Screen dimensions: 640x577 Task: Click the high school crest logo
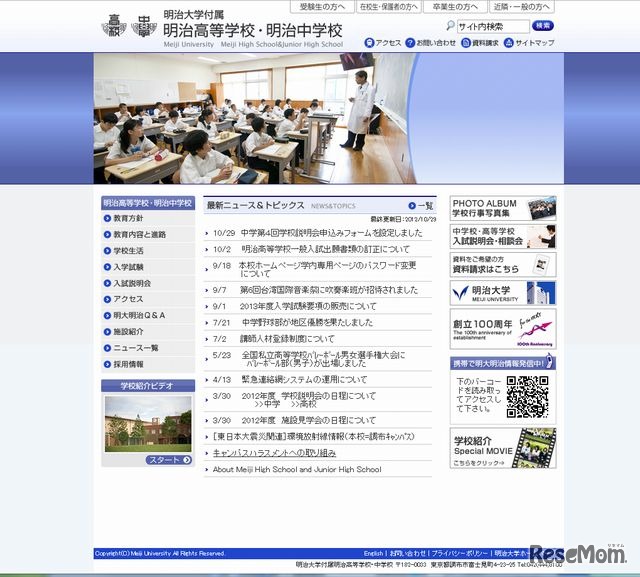(x=114, y=26)
